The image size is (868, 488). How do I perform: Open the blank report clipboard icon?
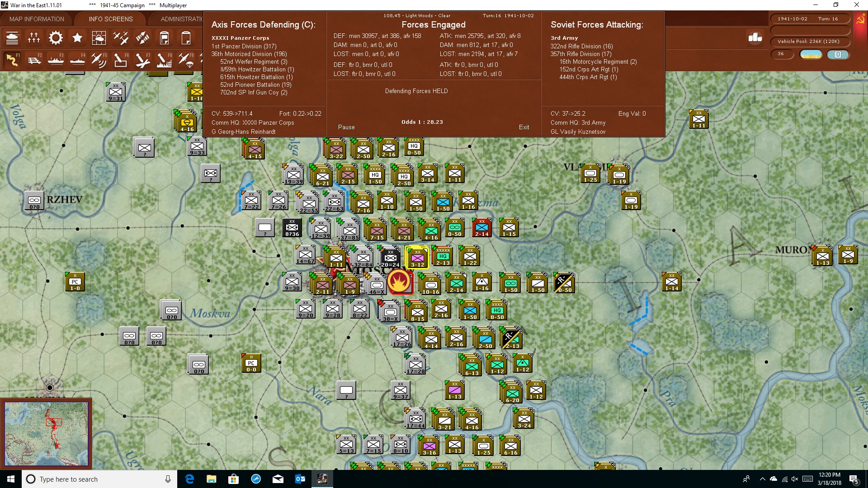(186, 38)
